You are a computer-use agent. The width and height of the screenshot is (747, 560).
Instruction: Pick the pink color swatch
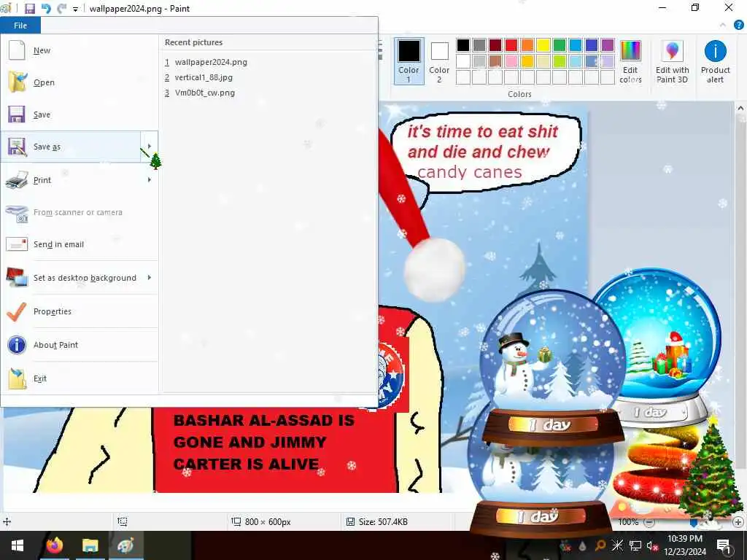coord(511,61)
